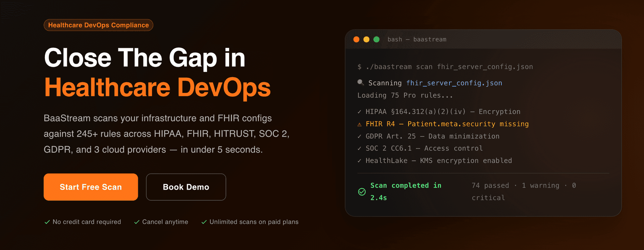This screenshot has width=644, height=250.
Task: Click checkmark beside HIPAA encryption line
Action: click(x=360, y=112)
